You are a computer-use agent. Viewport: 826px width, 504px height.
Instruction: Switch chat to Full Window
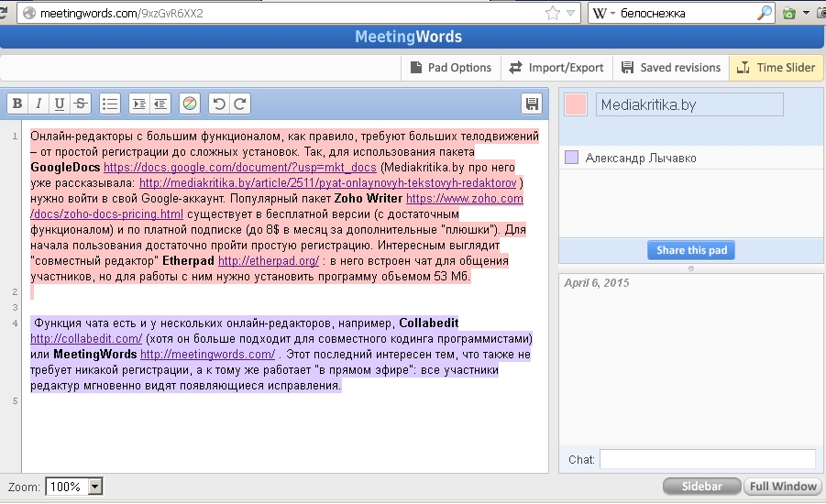pyautogui.click(x=783, y=486)
